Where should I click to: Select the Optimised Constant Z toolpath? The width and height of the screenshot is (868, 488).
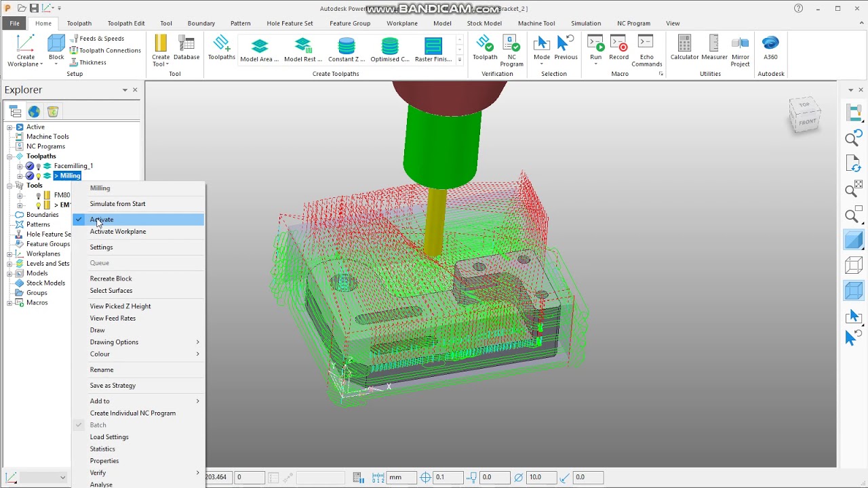coord(390,49)
